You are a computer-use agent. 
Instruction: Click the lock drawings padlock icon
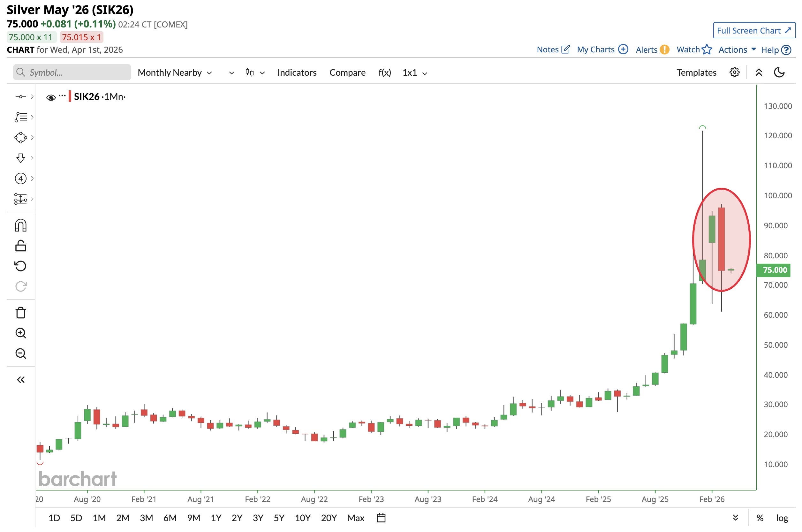click(21, 246)
